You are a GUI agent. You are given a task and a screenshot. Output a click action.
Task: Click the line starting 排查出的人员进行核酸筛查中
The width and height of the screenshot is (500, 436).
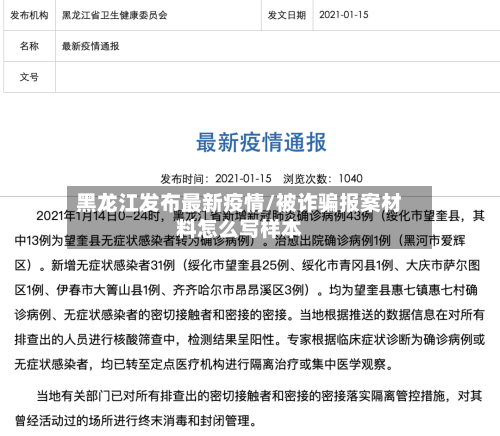(x=249, y=339)
